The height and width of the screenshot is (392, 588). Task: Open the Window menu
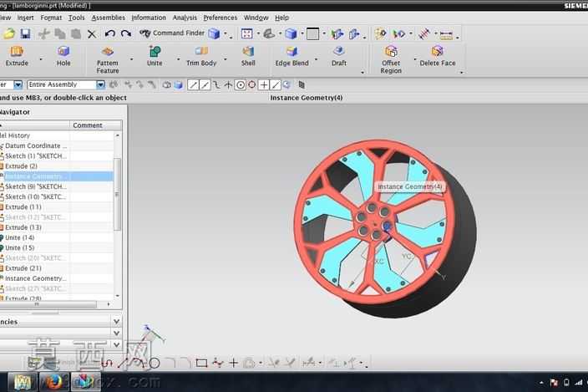(x=256, y=18)
